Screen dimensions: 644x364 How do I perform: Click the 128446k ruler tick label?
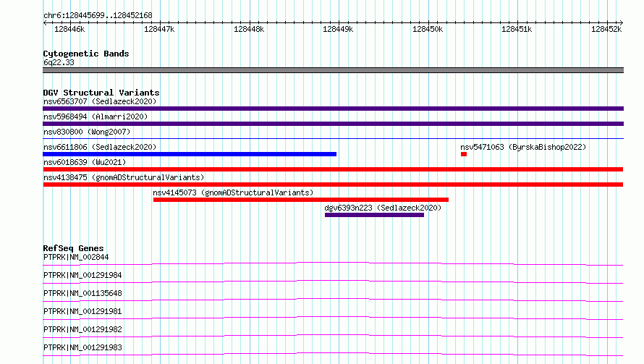pos(69,29)
